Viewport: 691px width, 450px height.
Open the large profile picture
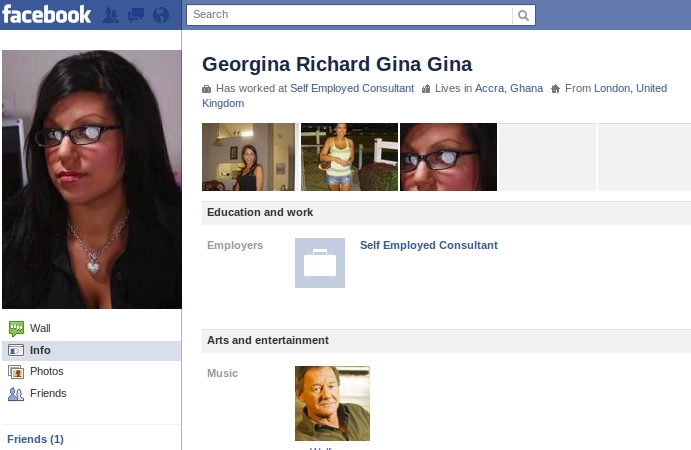point(92,179)
